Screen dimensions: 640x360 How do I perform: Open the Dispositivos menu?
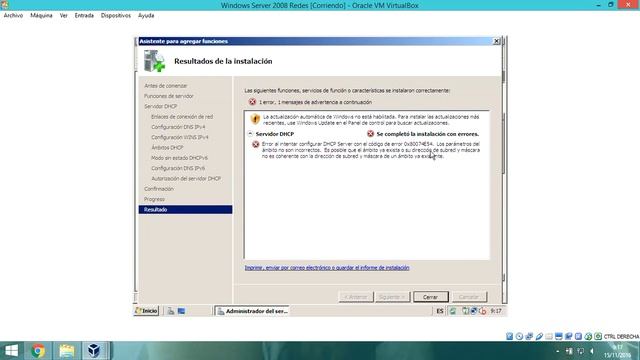[116, 16]
